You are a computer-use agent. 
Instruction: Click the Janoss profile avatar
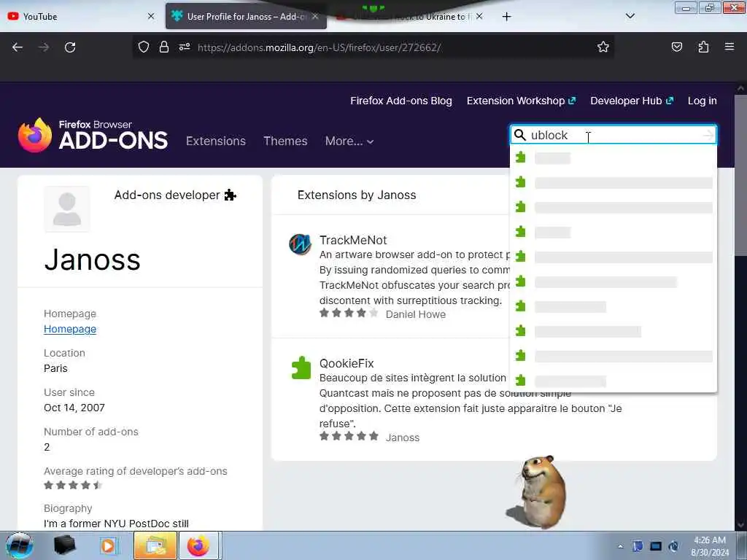[x=66, y=209]
